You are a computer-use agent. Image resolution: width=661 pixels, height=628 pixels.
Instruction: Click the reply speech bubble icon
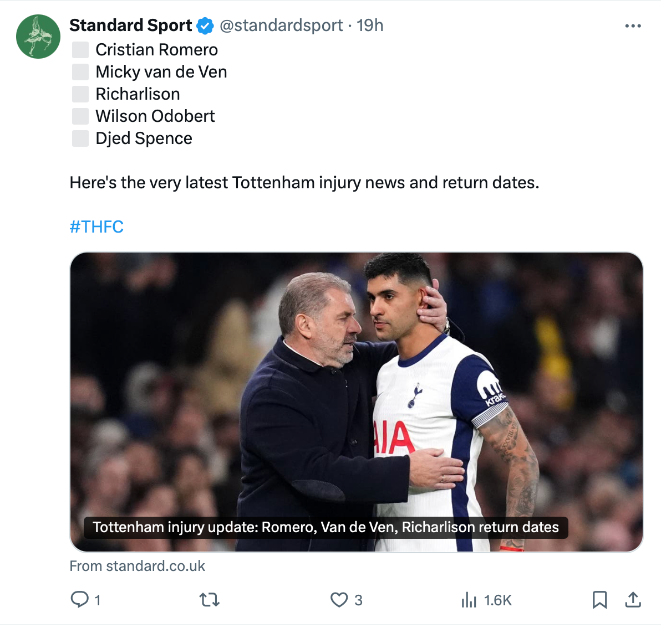click(80, 600)
